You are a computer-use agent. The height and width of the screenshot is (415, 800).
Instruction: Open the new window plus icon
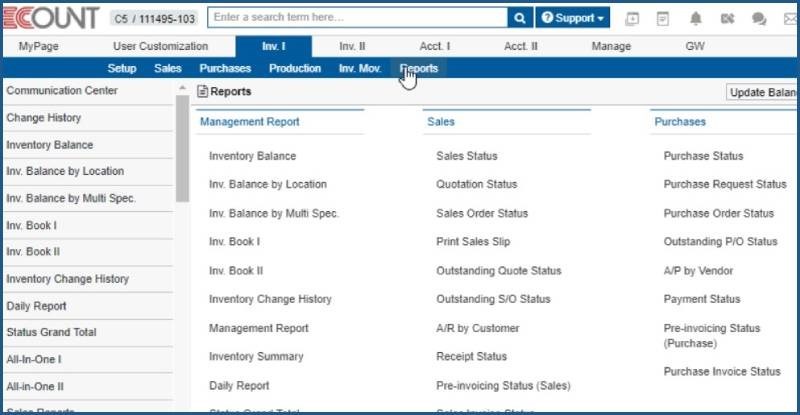click(632, 19)
